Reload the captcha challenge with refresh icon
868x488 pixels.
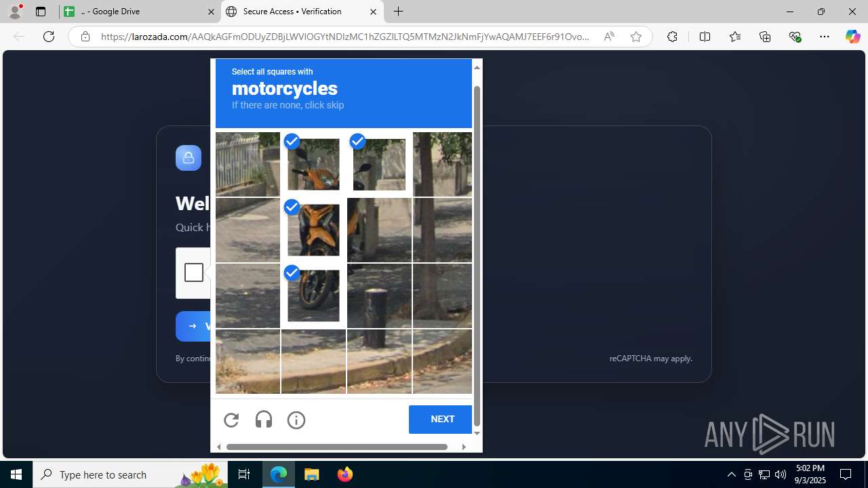[231, 420]
